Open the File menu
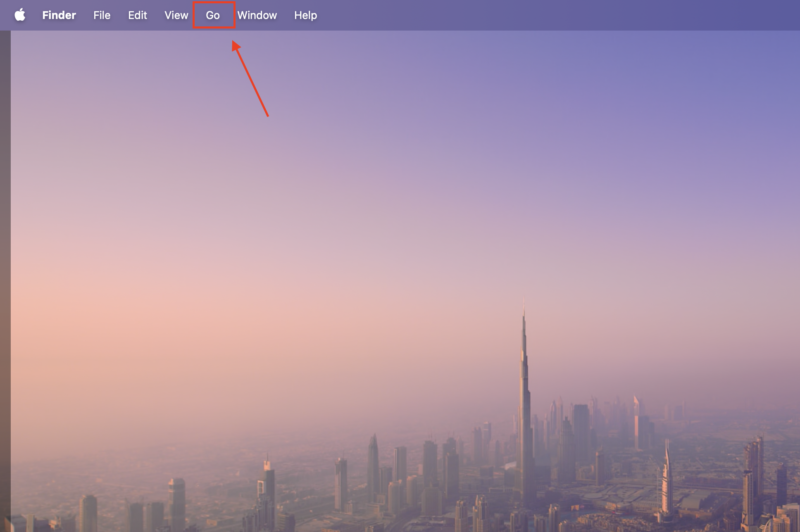 [102, 15]
